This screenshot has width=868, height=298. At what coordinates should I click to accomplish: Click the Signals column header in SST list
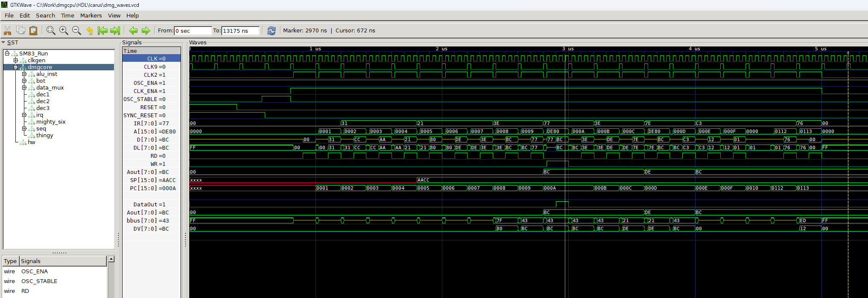(x=62, y=261)
